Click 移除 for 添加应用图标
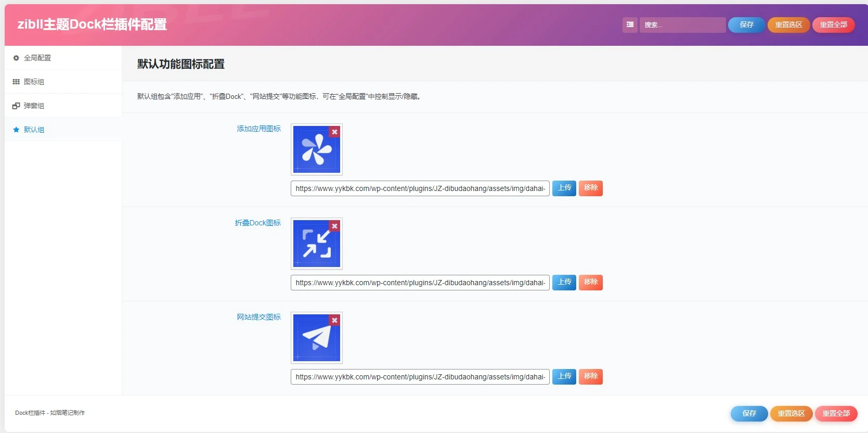Viewport: 868px width, 433px height. point(591,188)
